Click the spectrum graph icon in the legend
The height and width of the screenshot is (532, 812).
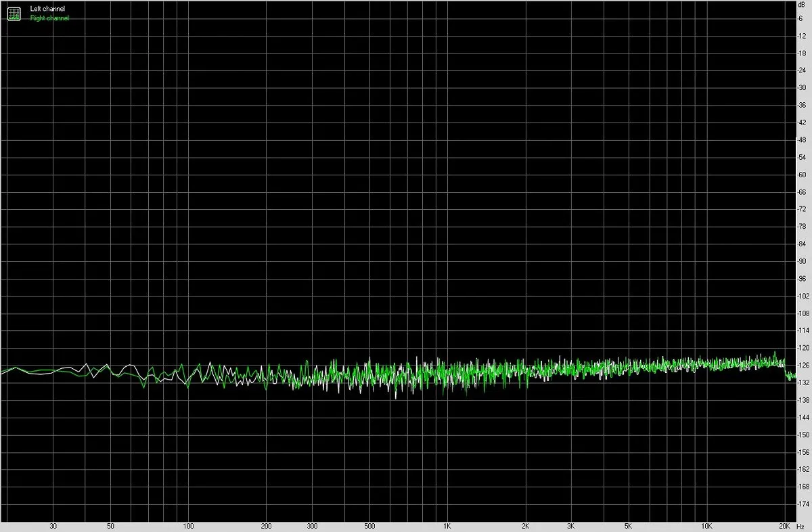pos(14,13)
